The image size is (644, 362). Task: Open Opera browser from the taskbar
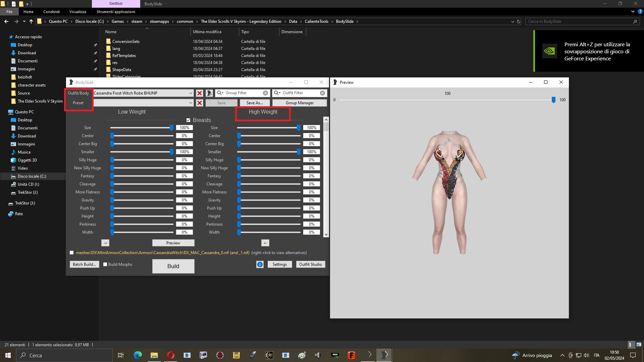click(171, 355)
